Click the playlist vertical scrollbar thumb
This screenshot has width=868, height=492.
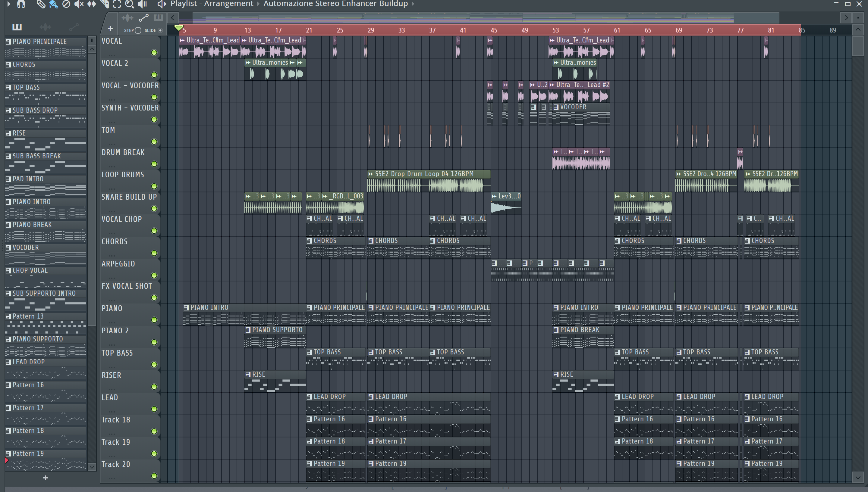(858, 46)
